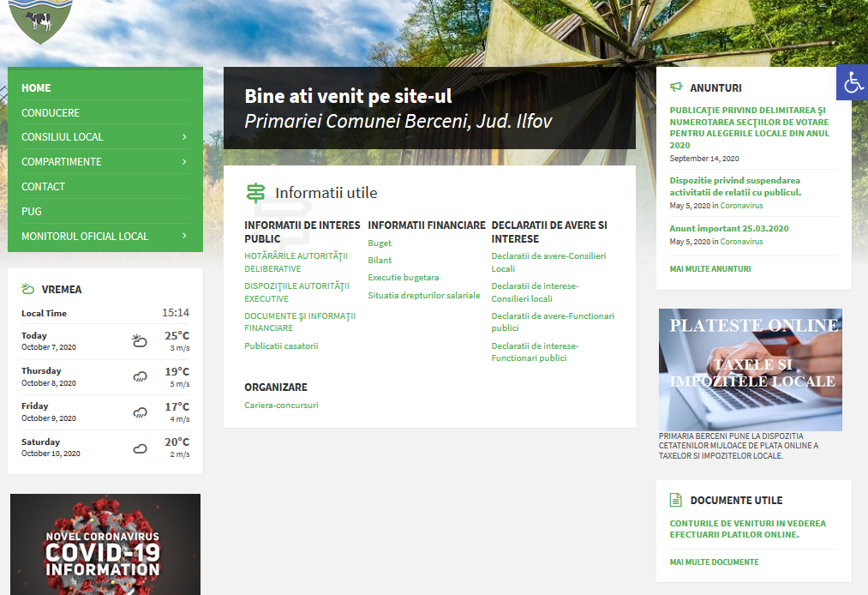868x595 pixels.
Task: Expand Monitorul Oficial Local submenu arrow
Action: tap(184, 236)
